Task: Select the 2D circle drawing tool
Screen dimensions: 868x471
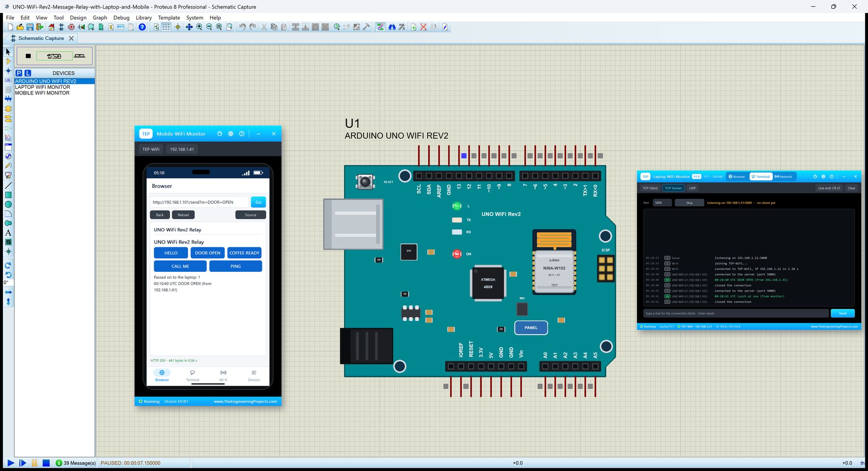Action: (x=8, y=204)
